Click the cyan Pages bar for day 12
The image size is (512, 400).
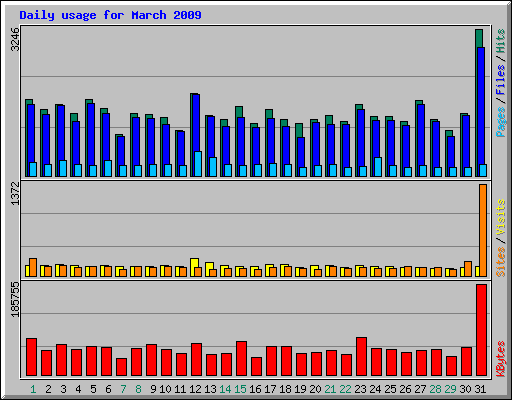198,164
